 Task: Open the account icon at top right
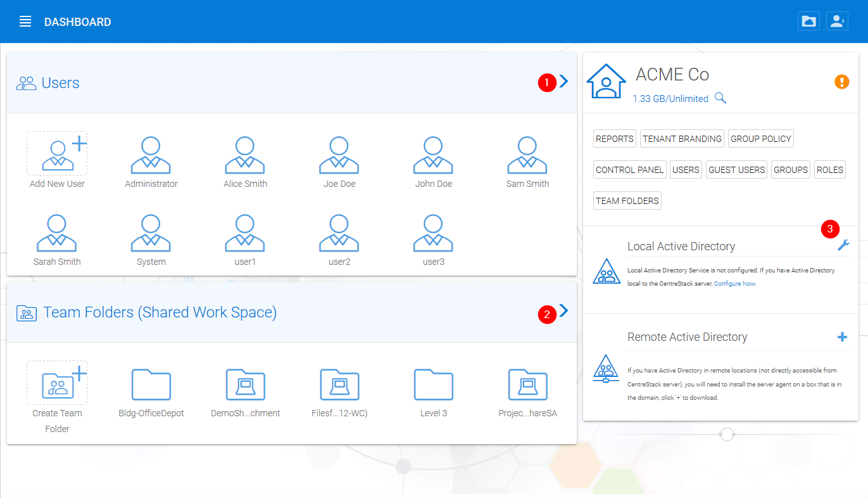point(837,21)
